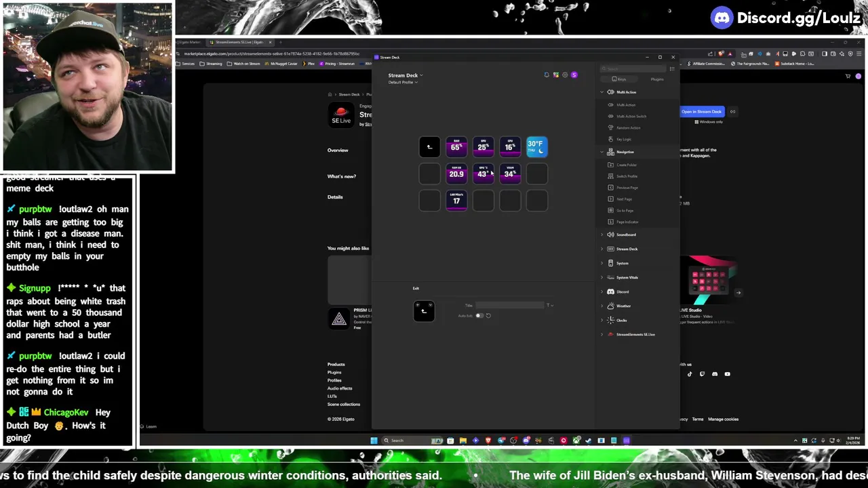Collapse the Navigation category

point(601,152)
